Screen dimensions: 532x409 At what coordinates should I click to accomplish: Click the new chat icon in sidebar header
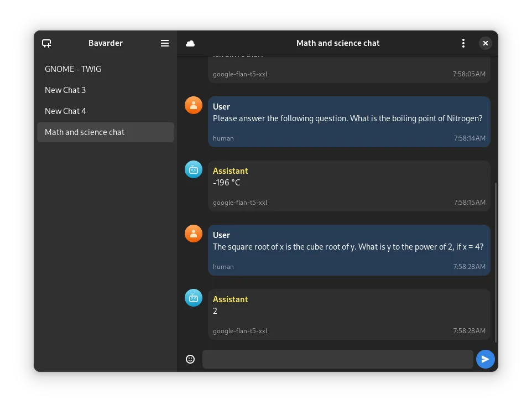(x=46, y=43)
